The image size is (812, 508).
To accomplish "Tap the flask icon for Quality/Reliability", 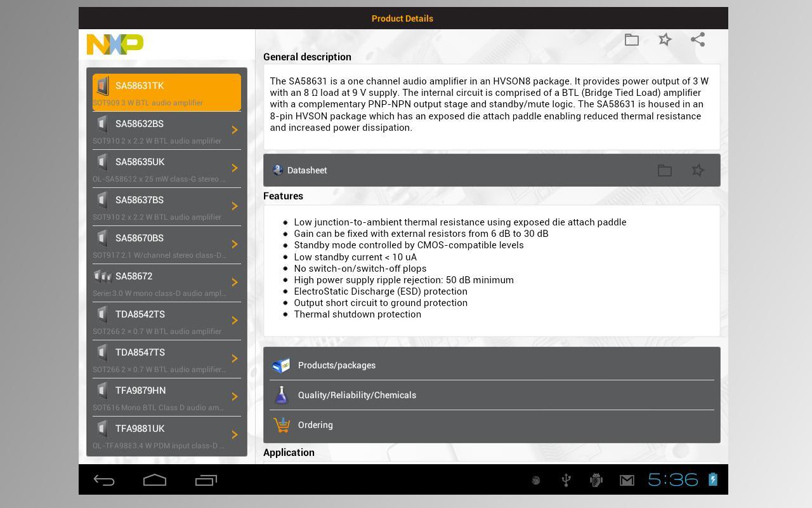I will [x=281, y=395].
